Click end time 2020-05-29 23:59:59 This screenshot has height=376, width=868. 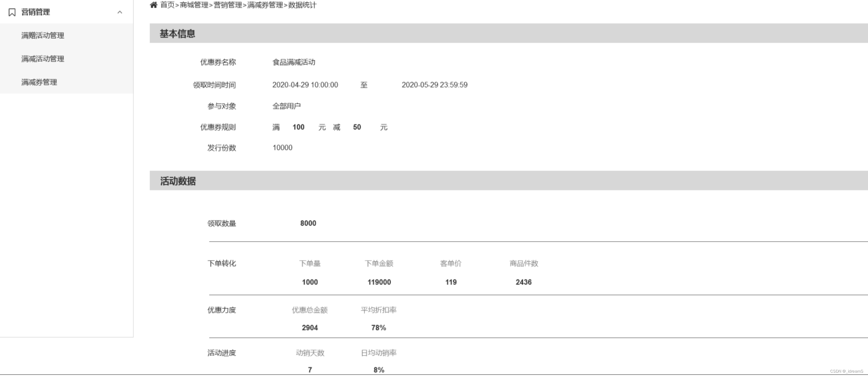(435, 85)
